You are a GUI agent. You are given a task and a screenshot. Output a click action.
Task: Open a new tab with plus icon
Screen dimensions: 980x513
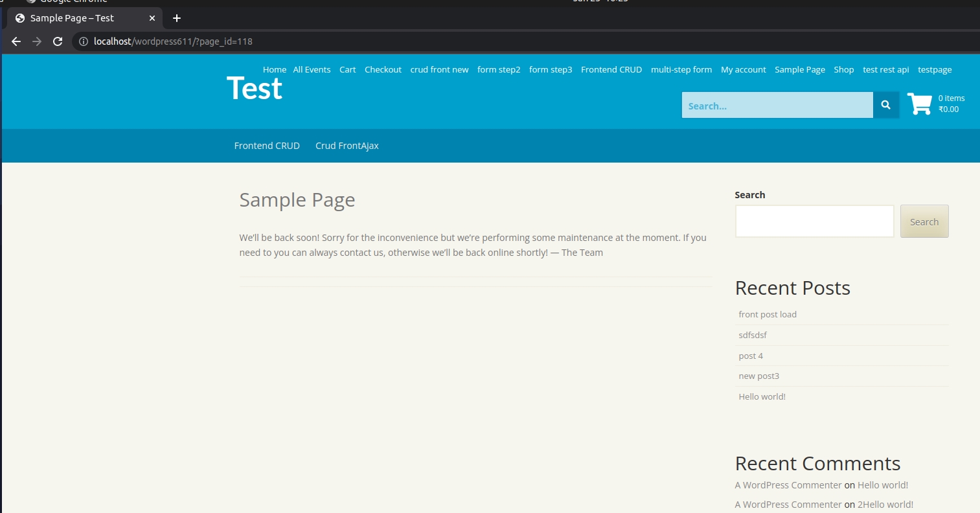pos(177,18)
